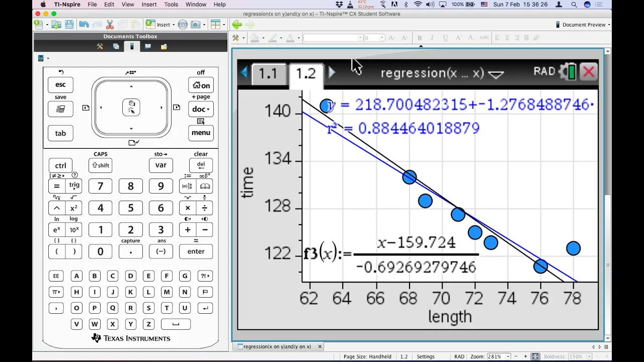The width and height of the screenshot is (644, 362).
Task: Open the Window menu
Action: (196, 5)
